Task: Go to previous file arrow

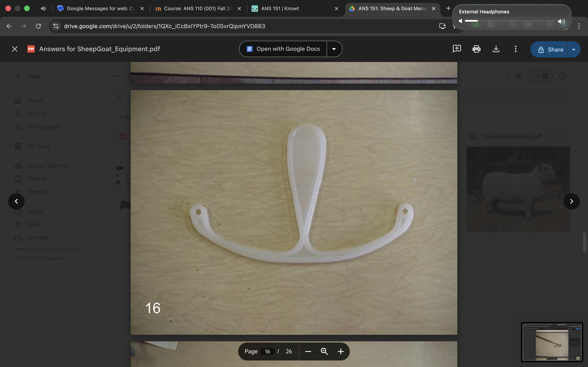Action: (16, 201)
